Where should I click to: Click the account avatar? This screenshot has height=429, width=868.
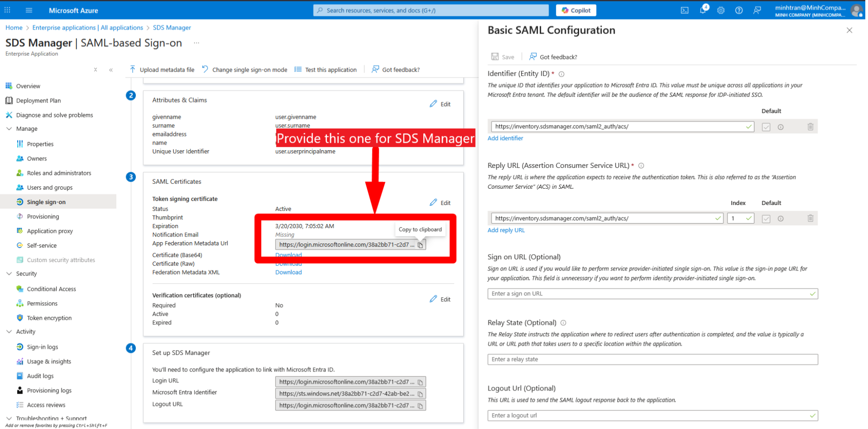pyautogui.click(x=856, y=10)
